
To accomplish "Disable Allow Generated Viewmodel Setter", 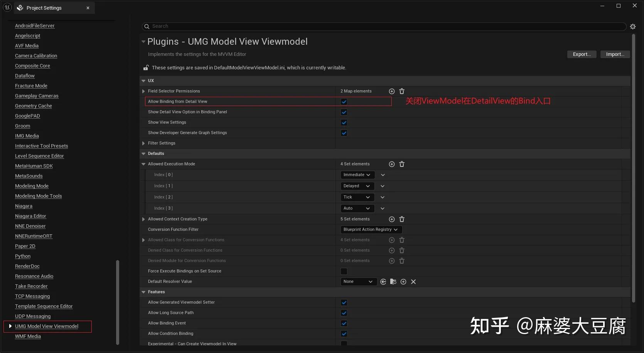I will [344, 302].
